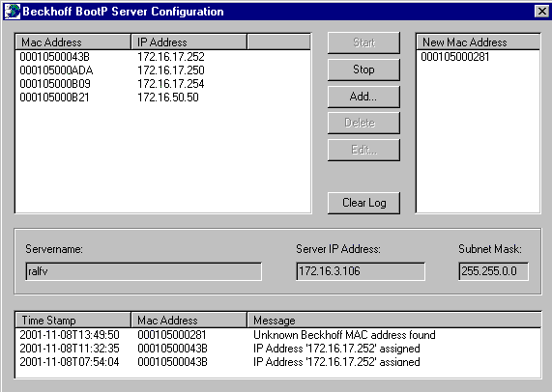Click the Server IP Address field 172.16.3.106
The image size is (552, 392).
coord(361,271)
